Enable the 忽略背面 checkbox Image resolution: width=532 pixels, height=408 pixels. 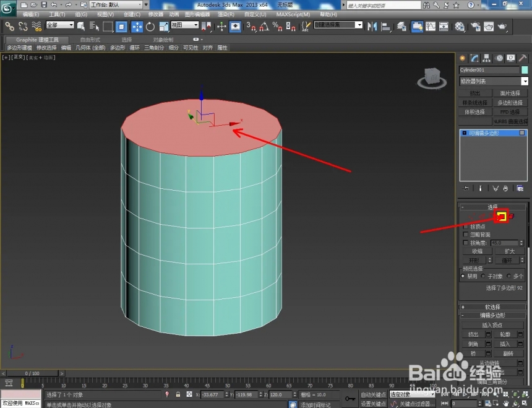465,234
